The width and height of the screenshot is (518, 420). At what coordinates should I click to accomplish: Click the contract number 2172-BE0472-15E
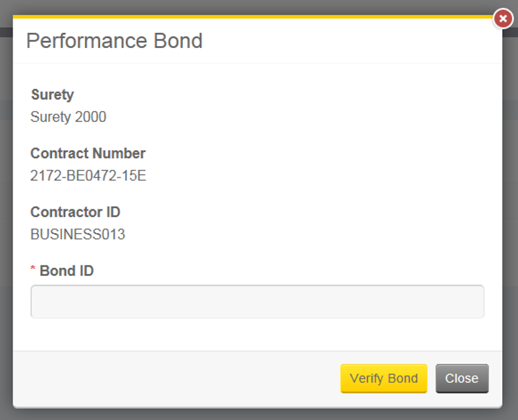[88, 176]
